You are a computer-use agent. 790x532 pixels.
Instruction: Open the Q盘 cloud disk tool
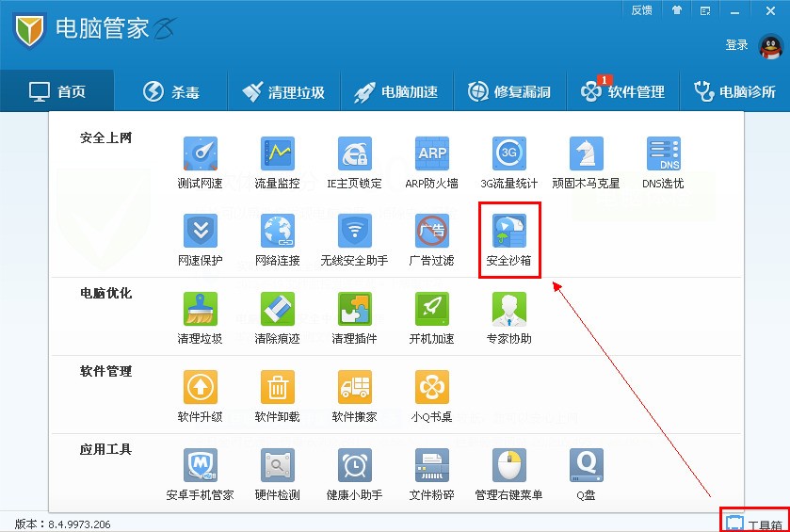[x=586, y=475]
